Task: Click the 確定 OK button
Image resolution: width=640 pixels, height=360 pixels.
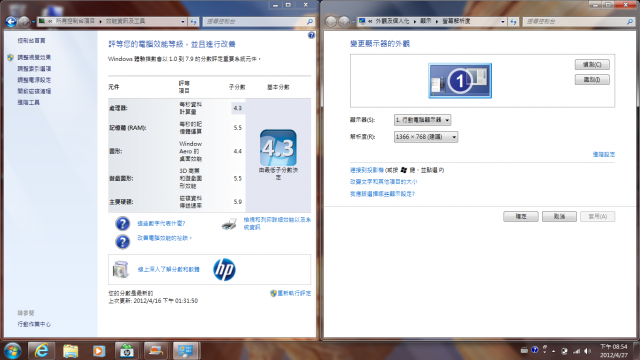Action: click(521, 216)
